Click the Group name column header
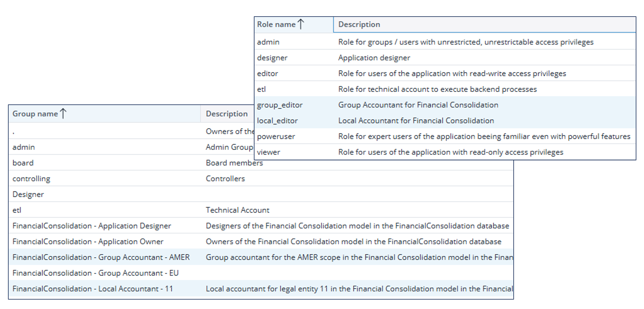The image size is (644, 309). point(104,114)
